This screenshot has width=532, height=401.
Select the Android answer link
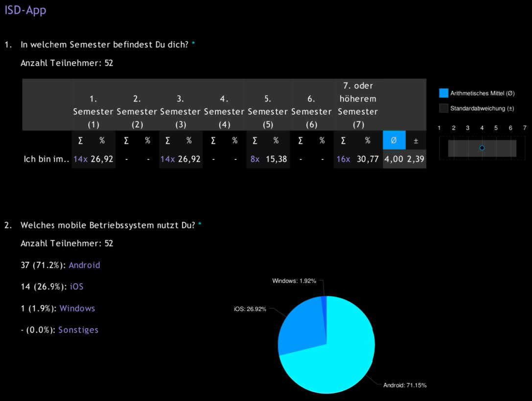click(84, 265)
